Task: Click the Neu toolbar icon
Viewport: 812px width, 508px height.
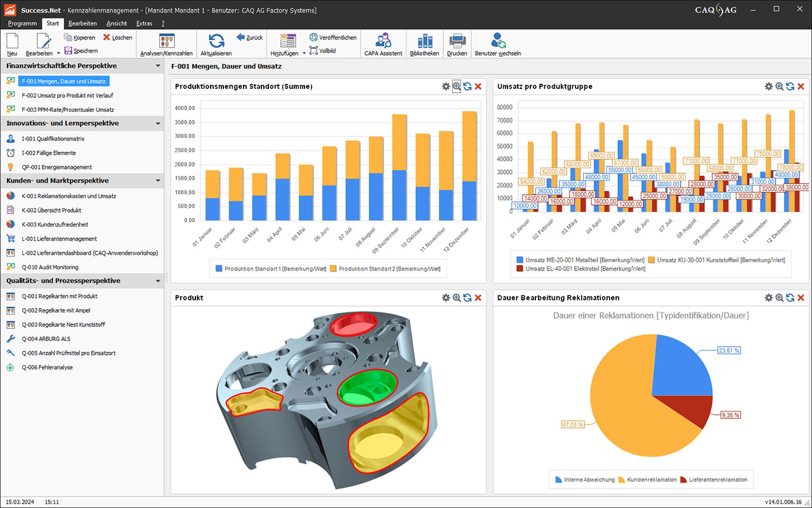Action: pos(12,41)
